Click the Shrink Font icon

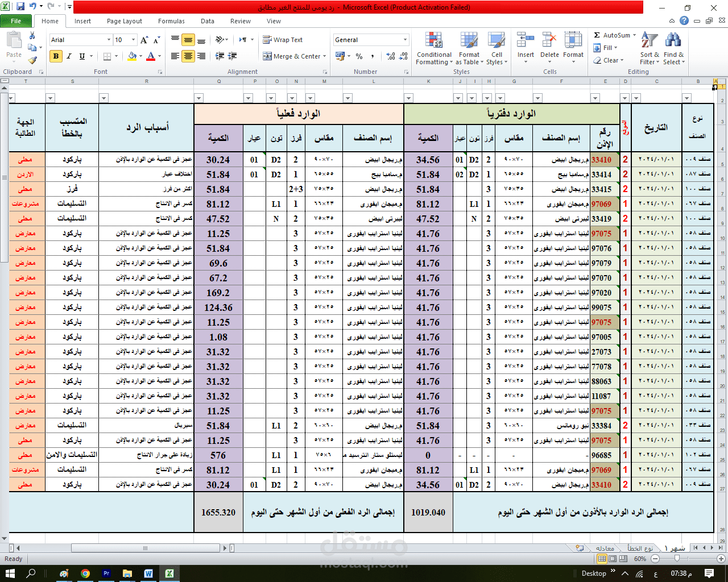coord(157,40)
